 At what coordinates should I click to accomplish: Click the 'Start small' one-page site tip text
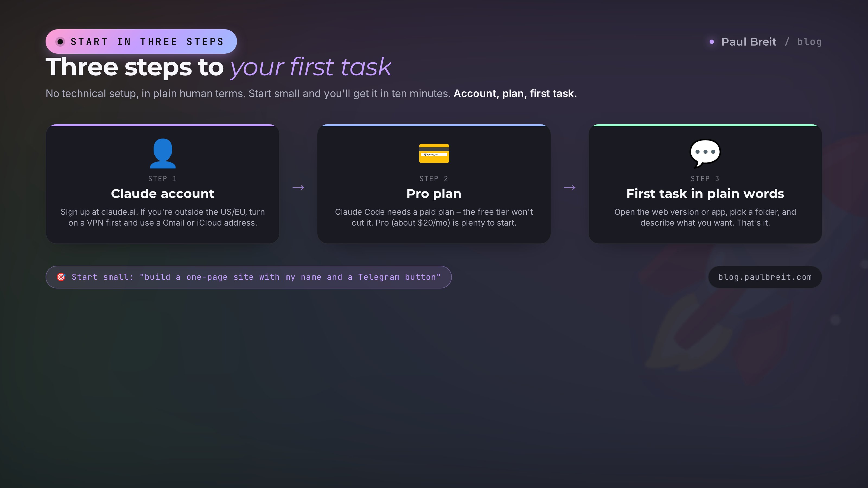pos(256,277)
